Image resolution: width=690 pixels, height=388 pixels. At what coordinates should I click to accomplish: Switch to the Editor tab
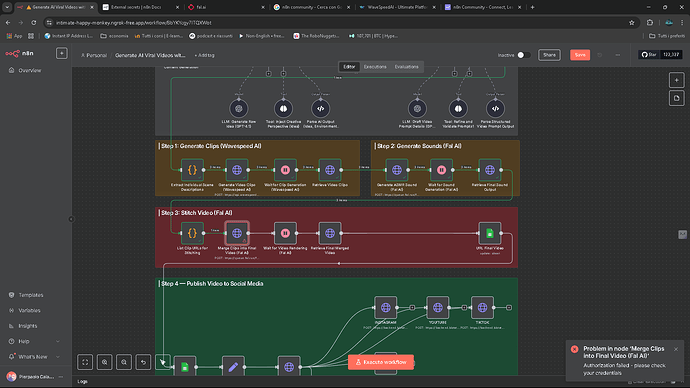click(x=349, y=67)
